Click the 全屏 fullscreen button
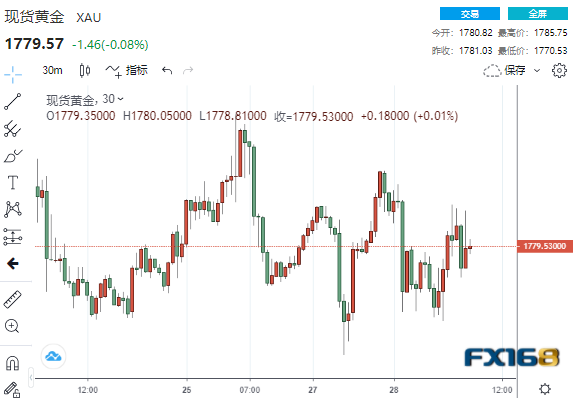This screenshot has width=573, height=399. 538,14
